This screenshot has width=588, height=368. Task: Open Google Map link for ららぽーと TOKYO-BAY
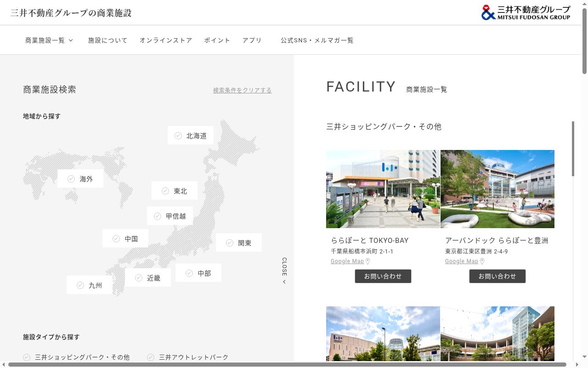tap(347, 261)
